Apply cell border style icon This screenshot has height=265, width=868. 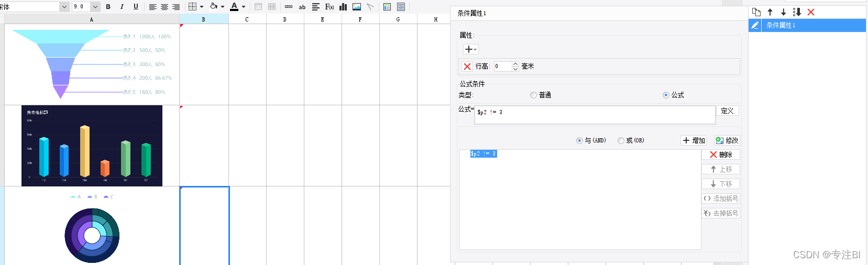pyautogui.click(x=192, y=7)
